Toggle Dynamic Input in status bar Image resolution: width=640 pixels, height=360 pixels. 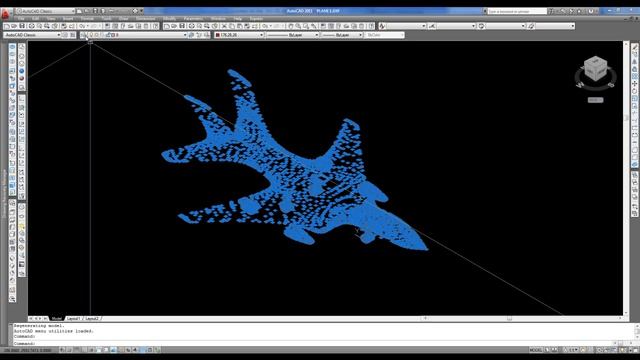point(127,350)
